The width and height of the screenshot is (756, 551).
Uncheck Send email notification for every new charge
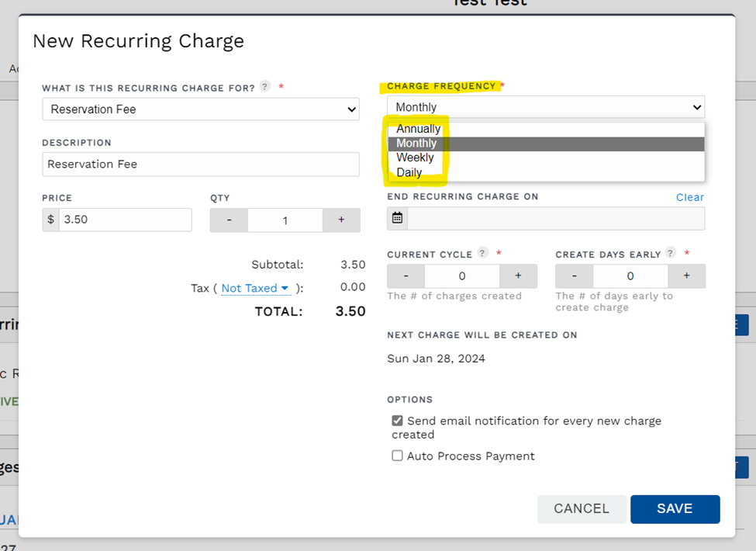[397, 420]
